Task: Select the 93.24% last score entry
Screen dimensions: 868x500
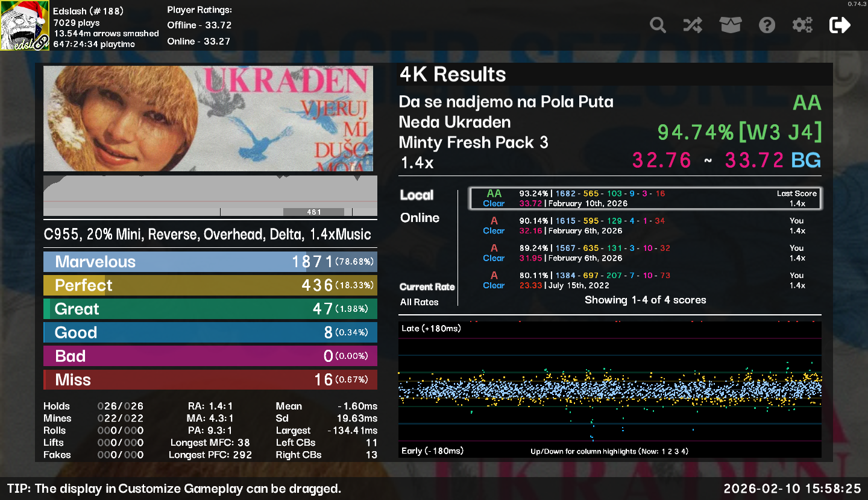Action: pyautogui.click(x=645, y=198)
